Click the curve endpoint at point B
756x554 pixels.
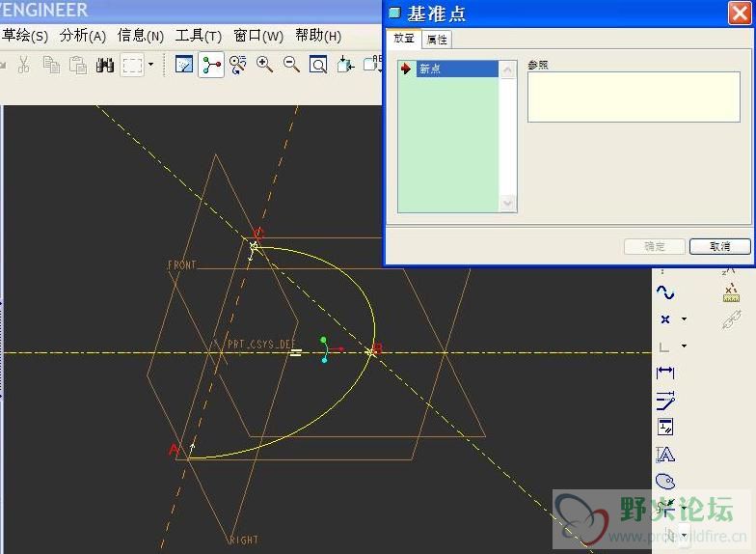[x=370, y=352]
